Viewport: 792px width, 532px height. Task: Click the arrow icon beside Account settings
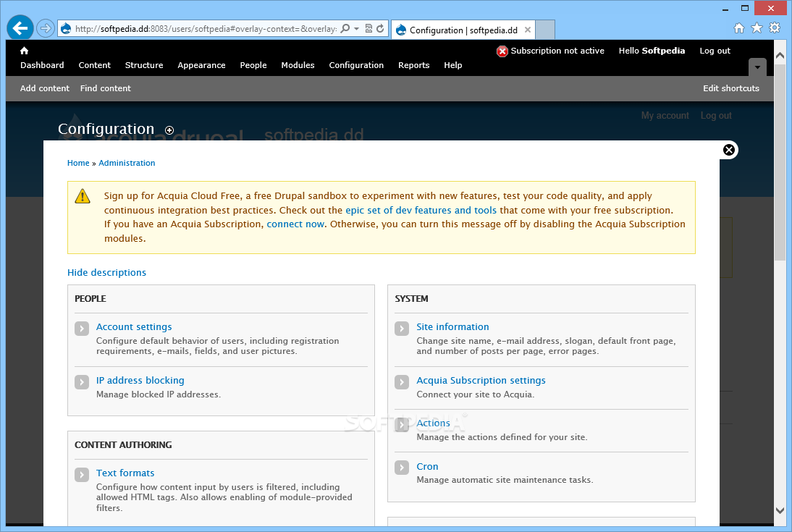(x=82, y=329)
